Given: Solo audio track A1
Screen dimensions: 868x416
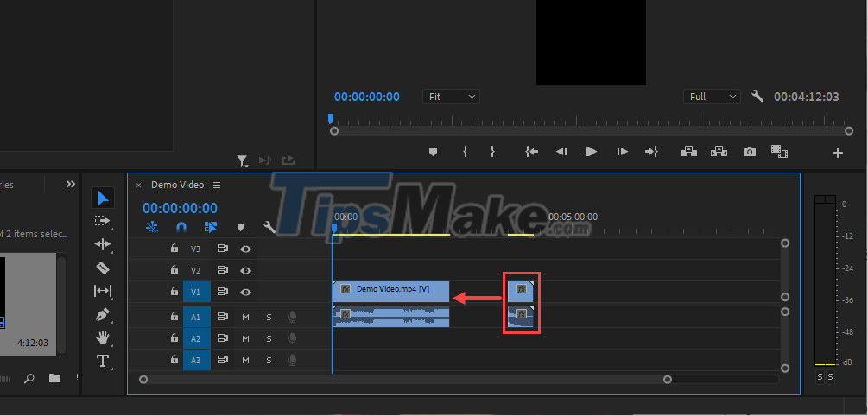Looking at the screenshot, I should pos(269,317).
